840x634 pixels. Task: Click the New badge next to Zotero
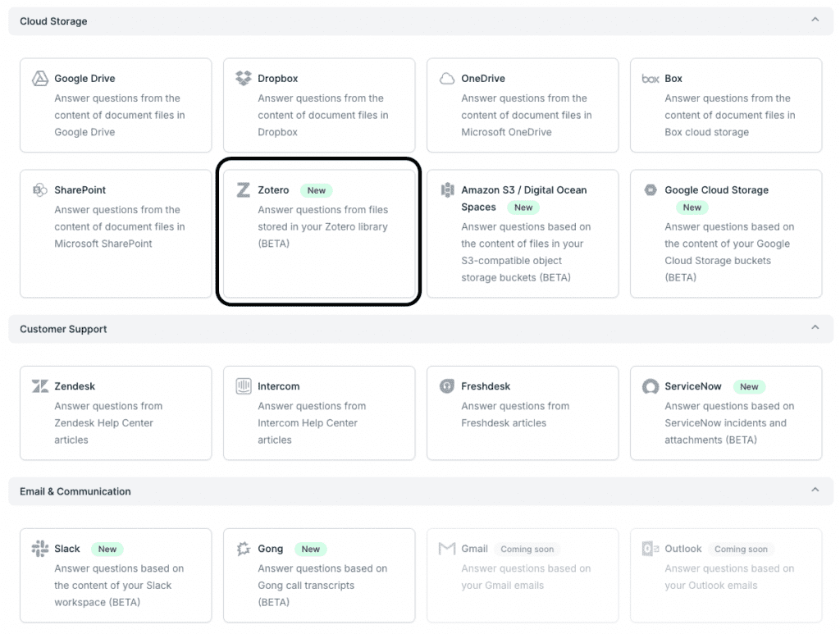coord(316,190)
